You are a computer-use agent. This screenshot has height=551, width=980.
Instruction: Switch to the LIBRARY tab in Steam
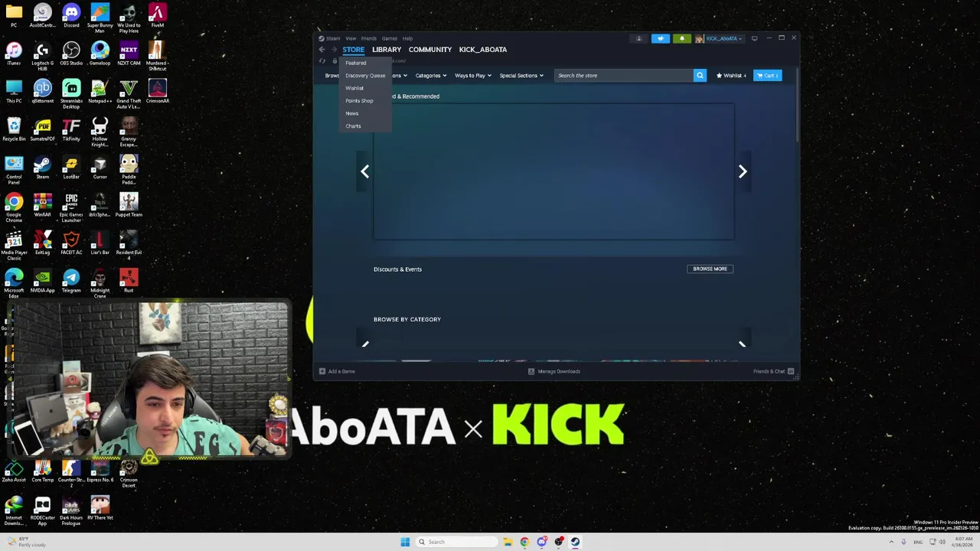pos(387,50)
